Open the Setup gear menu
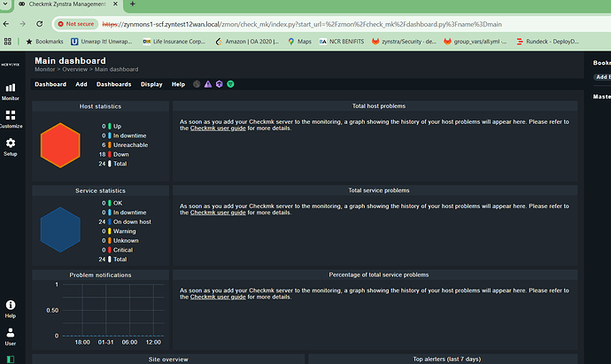Screen dimensions: 611x364 [11, 147]
